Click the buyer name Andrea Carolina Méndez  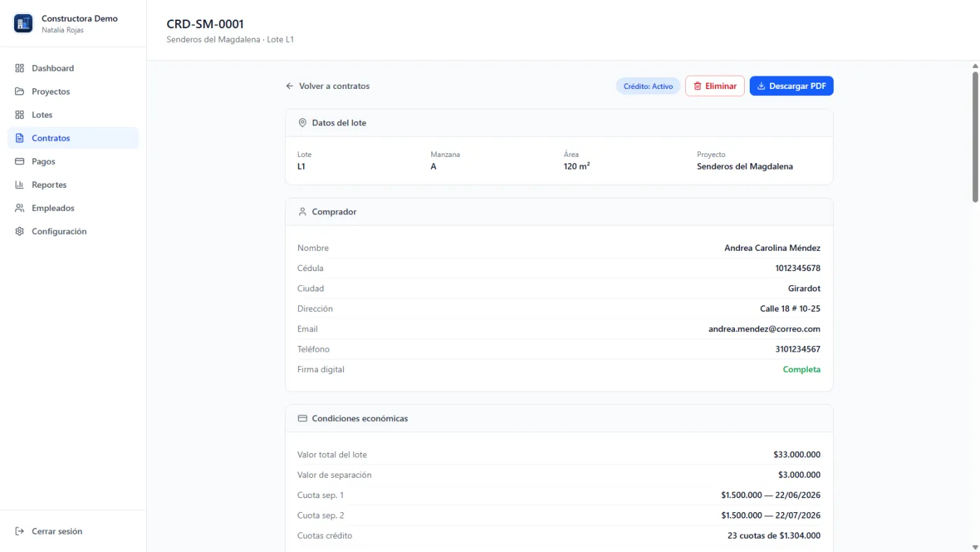click(x=772, y=248)
